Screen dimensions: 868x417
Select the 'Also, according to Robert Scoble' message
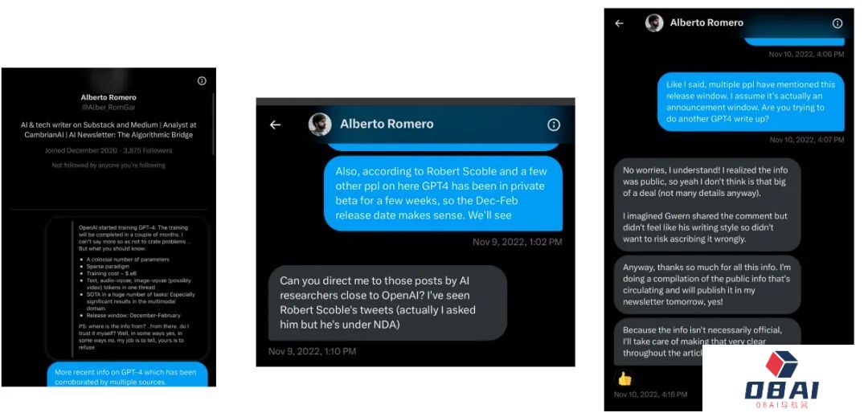pos(443,193)
